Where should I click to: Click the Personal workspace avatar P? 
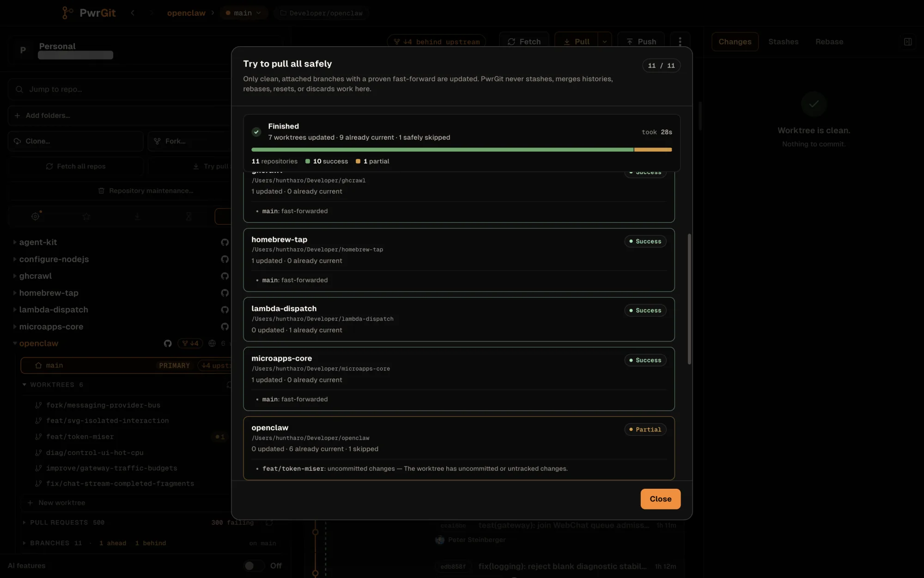pos(23,50)
